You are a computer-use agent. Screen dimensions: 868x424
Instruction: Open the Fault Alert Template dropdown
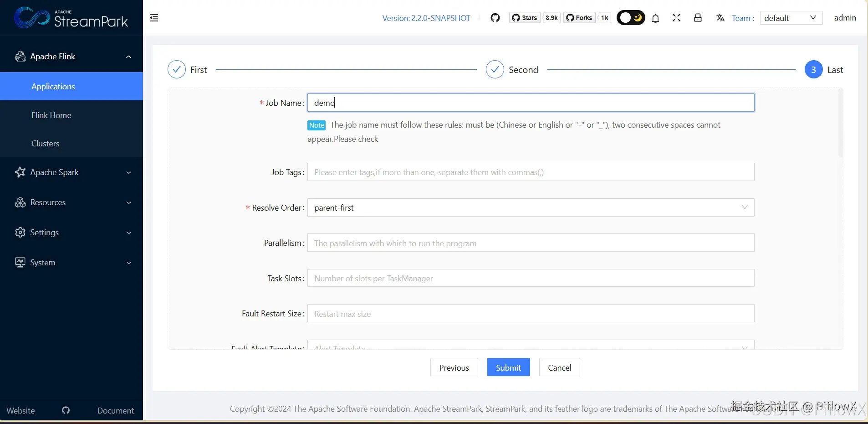click(x=531, y=345)
